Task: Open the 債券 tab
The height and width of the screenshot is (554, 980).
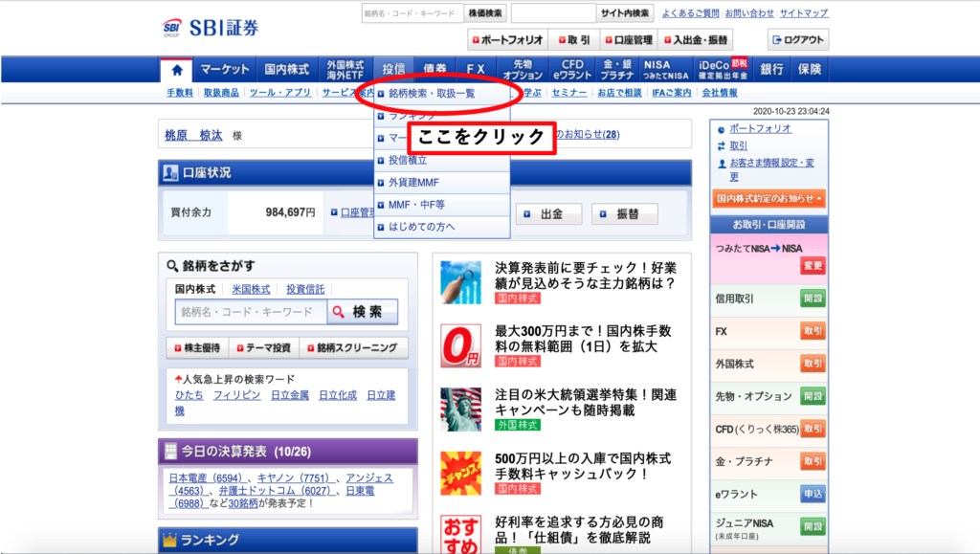Action: click(435, 69)
